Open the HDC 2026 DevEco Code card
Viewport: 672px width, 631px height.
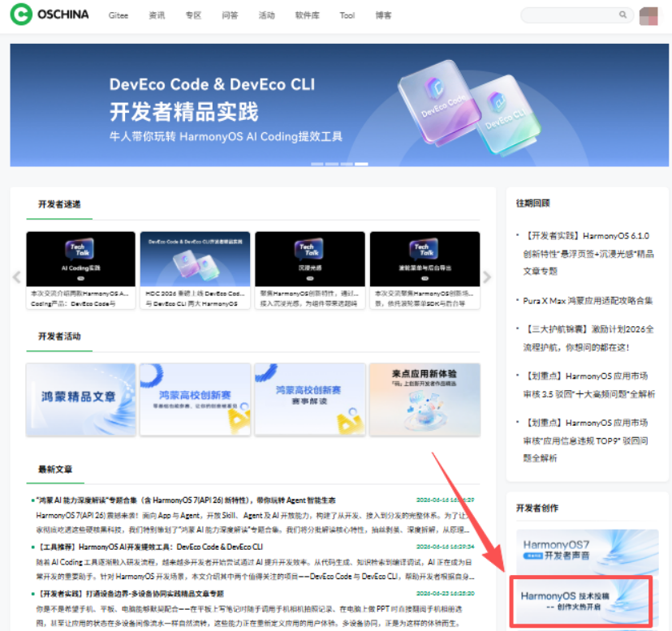(195, 270)
